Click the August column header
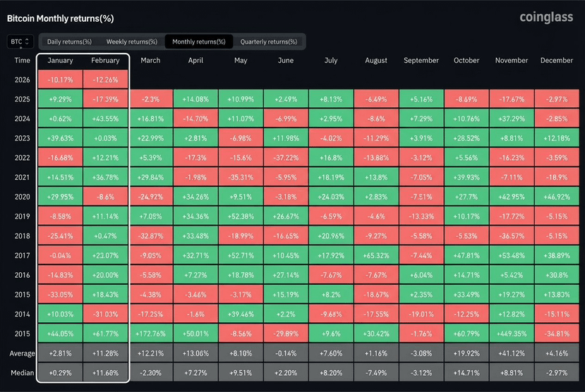Screen dimensions: 585x392 [376, 61]
